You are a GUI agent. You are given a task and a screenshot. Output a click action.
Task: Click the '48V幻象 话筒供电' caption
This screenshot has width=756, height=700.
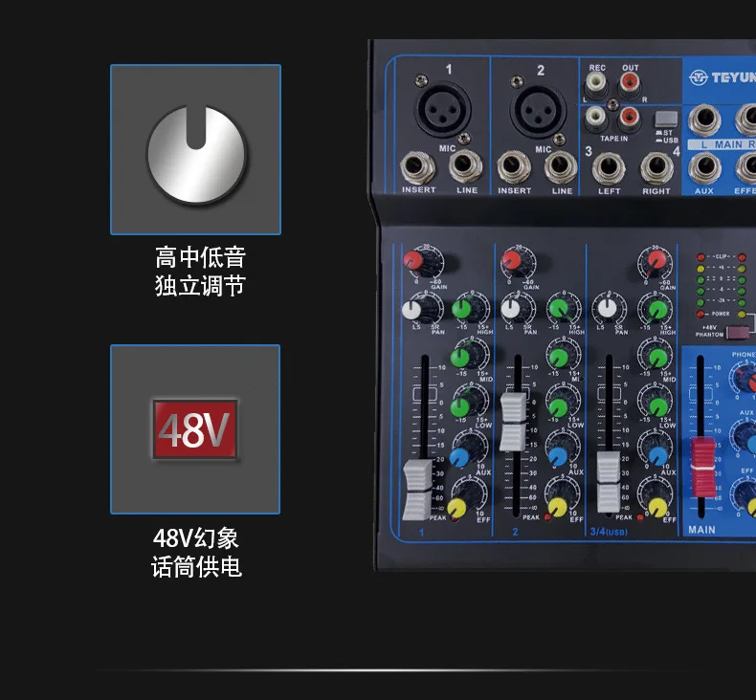(196, 552)
